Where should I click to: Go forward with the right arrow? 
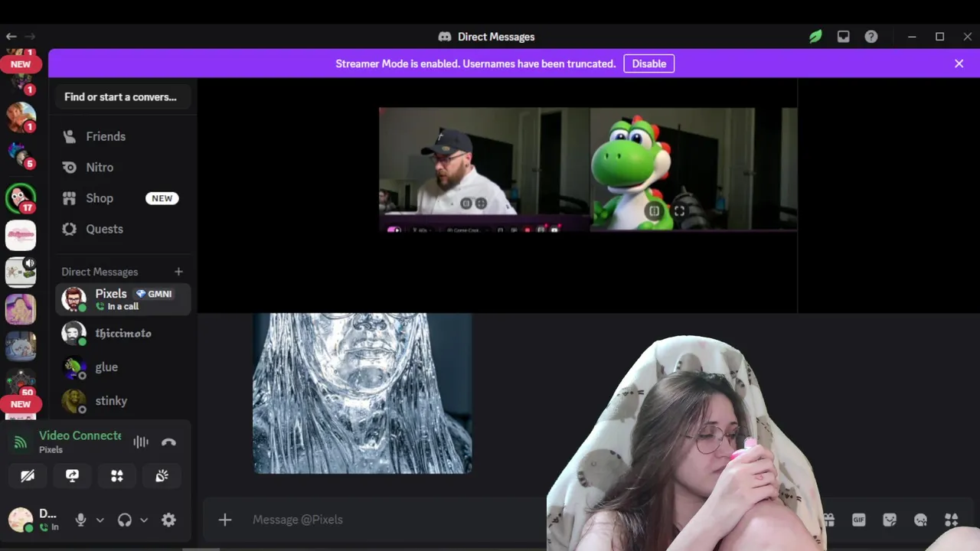30,36
